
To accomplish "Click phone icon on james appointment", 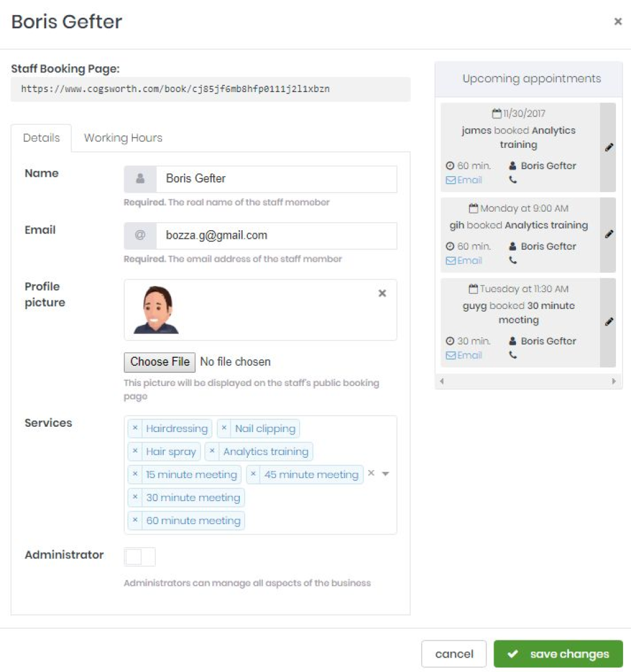I will point(513,180).
